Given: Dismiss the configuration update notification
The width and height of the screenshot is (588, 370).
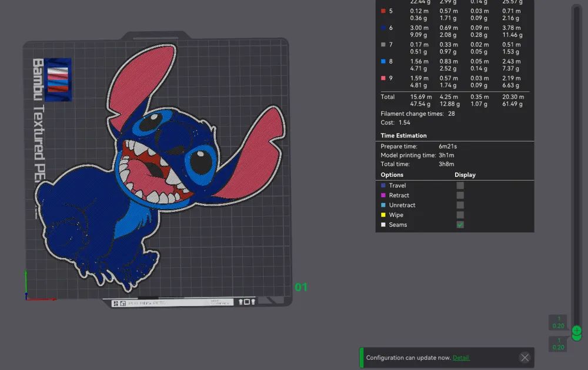Looking at the screenshot, I should point(525,358).
